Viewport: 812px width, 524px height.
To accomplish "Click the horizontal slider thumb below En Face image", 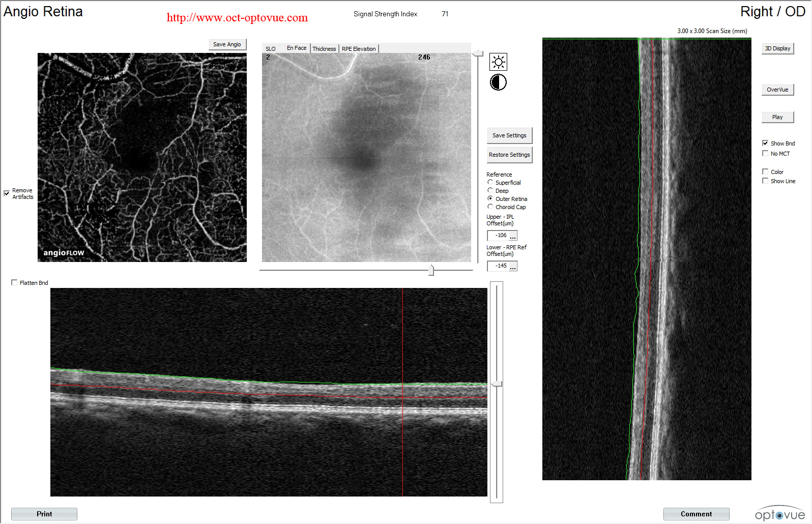I will pos(431,270).
